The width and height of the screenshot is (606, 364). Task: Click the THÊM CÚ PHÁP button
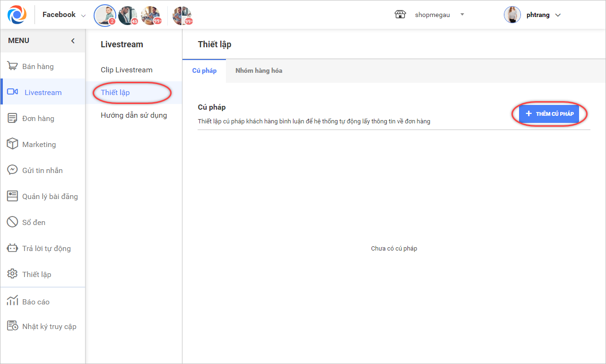(549, 114)
